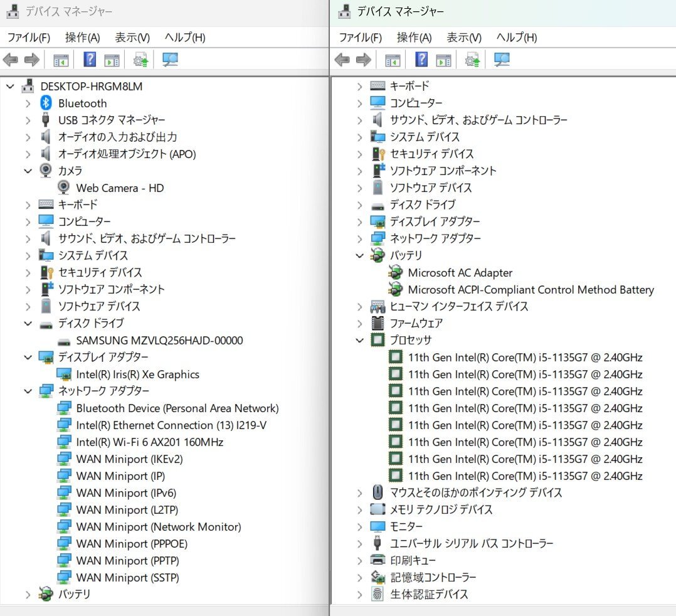The height and width of the screenshot is (616, 676).
Task: Expand the USB コネクタ マネージャー category
Action: 28,120
